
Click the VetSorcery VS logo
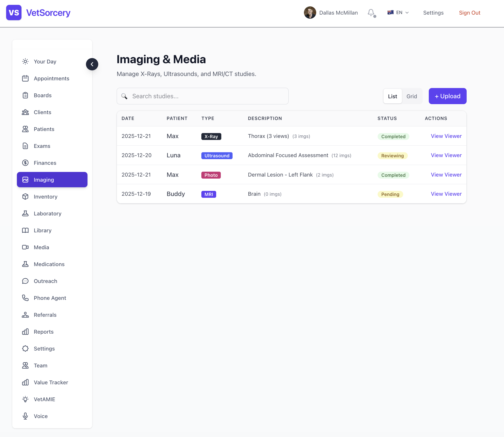[x=14, y=13]
